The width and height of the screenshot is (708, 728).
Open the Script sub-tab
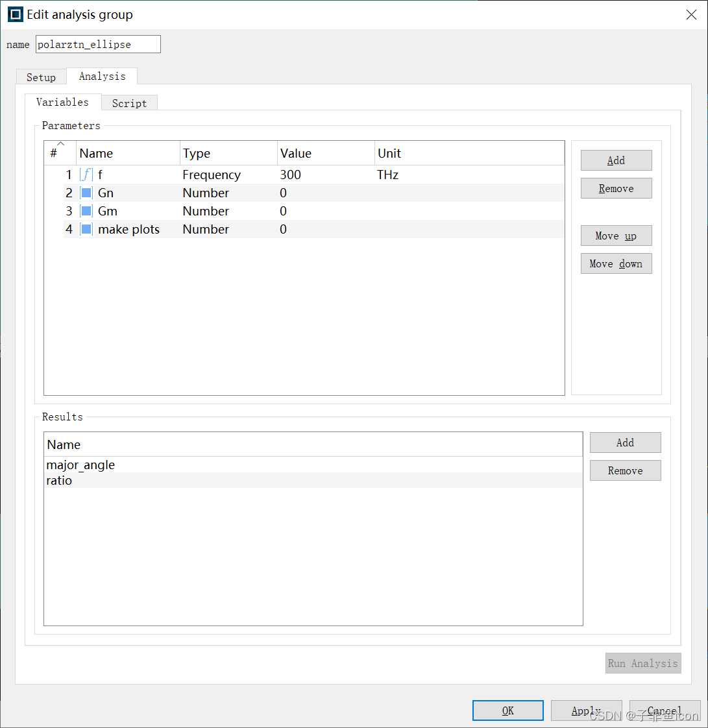(130, 103)
